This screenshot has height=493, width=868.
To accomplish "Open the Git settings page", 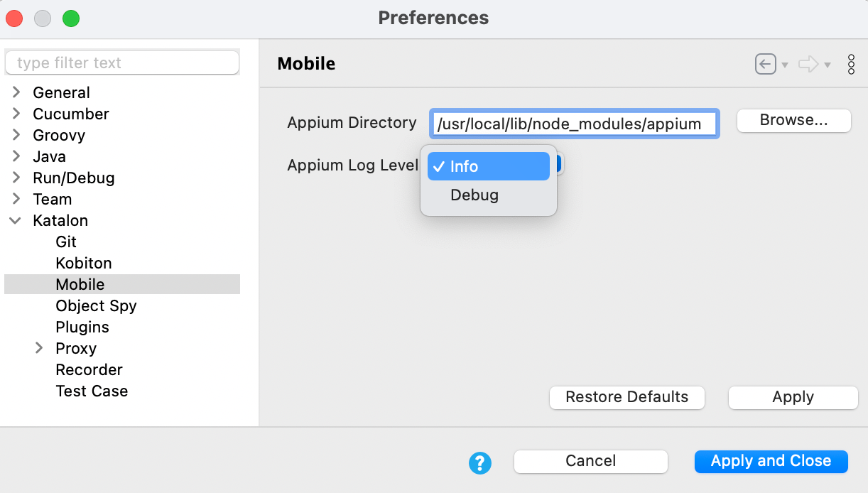I will click(66, 242).
